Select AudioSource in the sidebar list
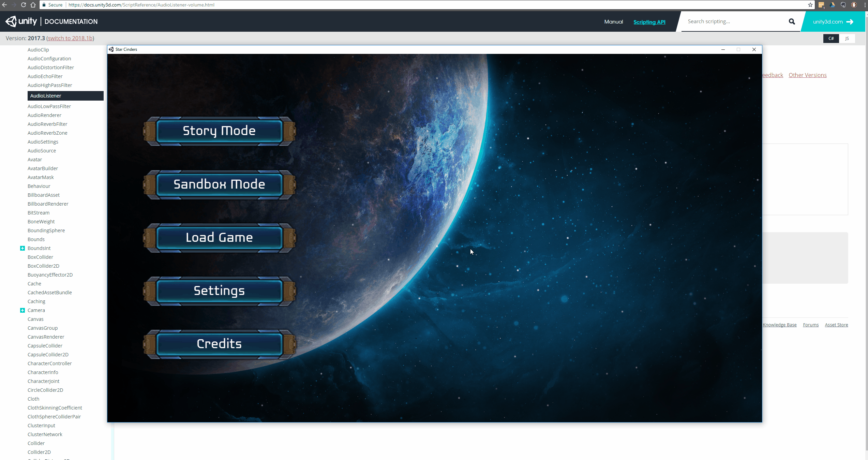 click(42, 151)
